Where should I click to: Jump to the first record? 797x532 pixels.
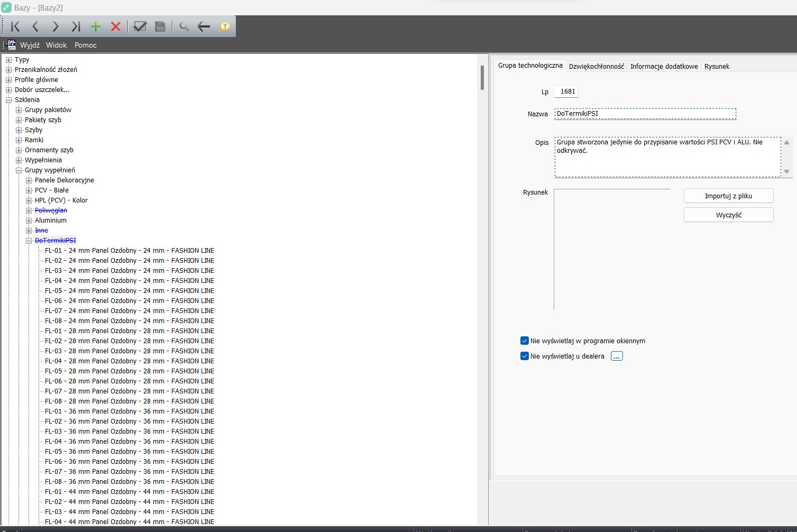point(15,26)
